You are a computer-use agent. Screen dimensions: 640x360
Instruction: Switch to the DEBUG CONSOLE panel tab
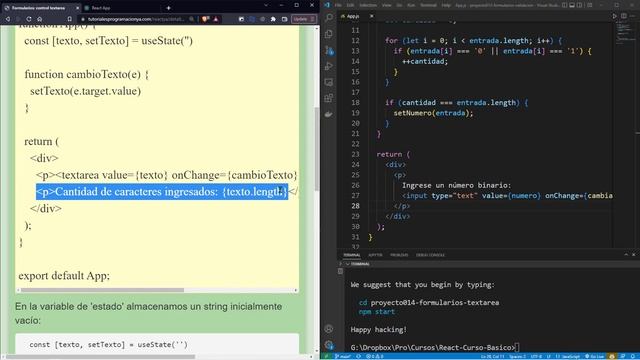pos(430,255)
